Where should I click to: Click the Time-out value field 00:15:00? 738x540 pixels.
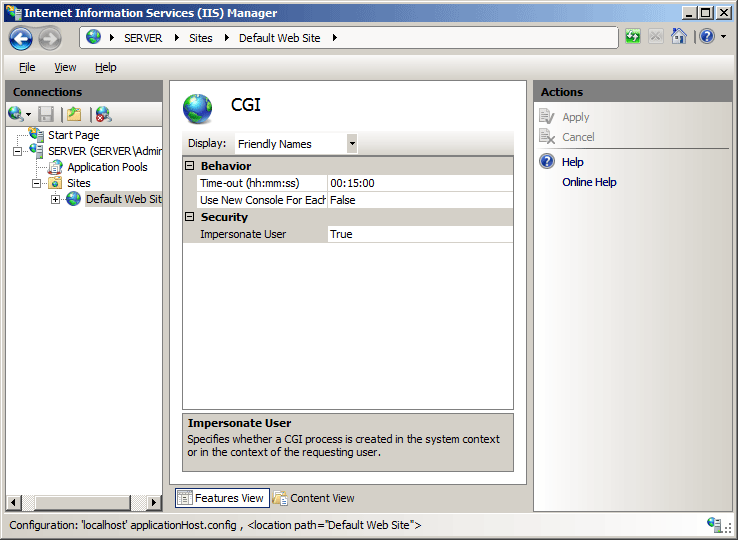pyautogui.click(x=419, y=184)
